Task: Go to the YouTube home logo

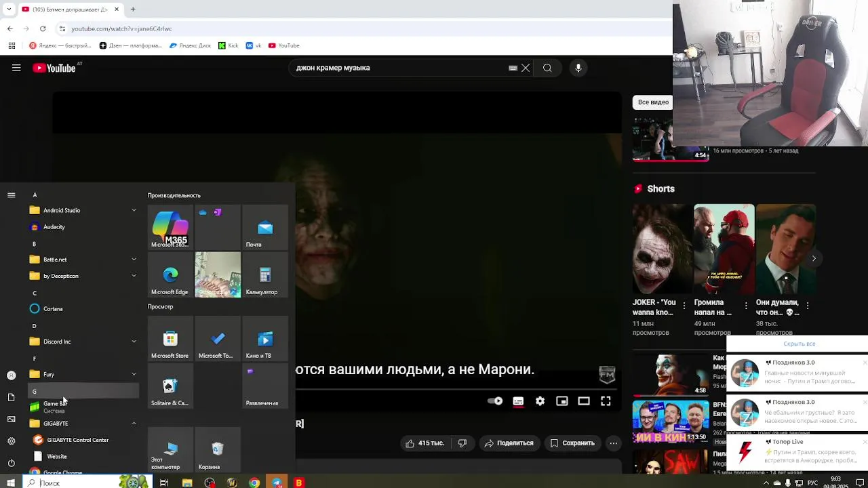Action: [54, 68]
